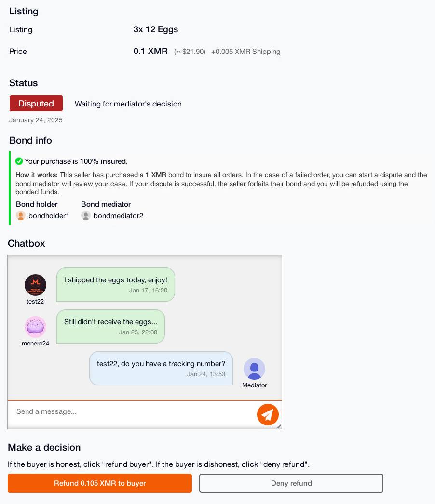This screenshot has width=435, height=504.
Task: Click the red Disputed status badge
Action: 36,104
